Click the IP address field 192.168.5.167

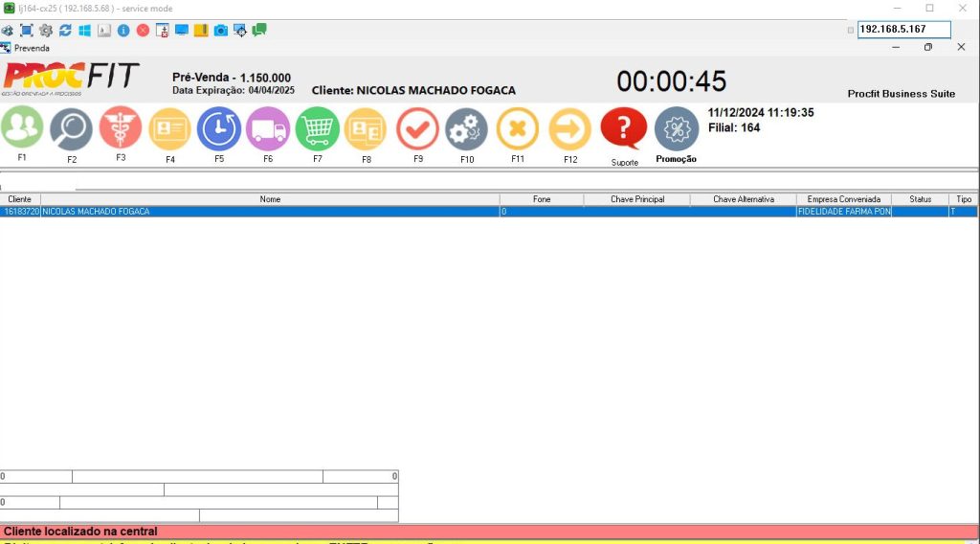point(903,29)
